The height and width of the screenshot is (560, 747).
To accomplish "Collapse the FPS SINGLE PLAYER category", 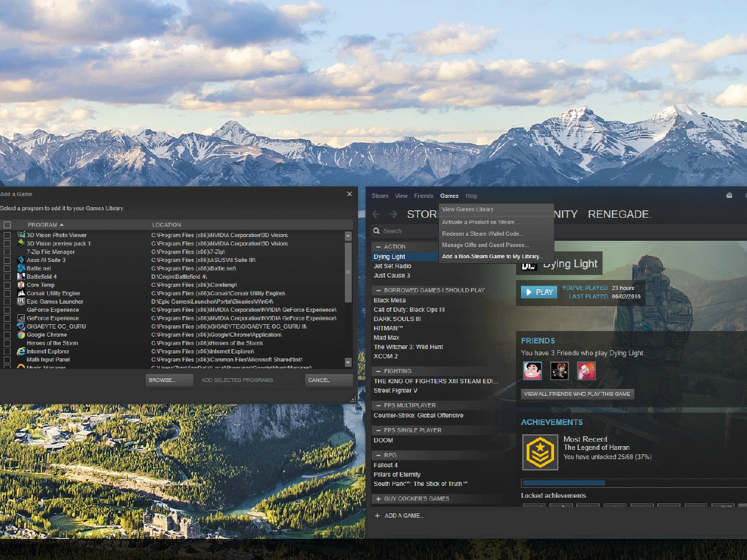I will [378, 430].
